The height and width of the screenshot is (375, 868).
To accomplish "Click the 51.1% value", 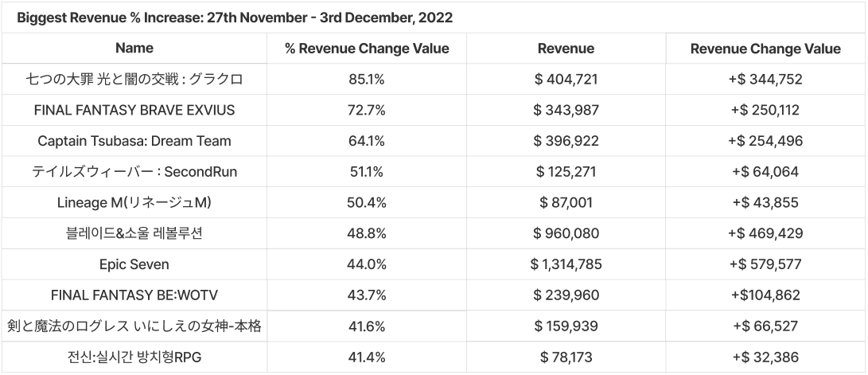I will 367,172.
